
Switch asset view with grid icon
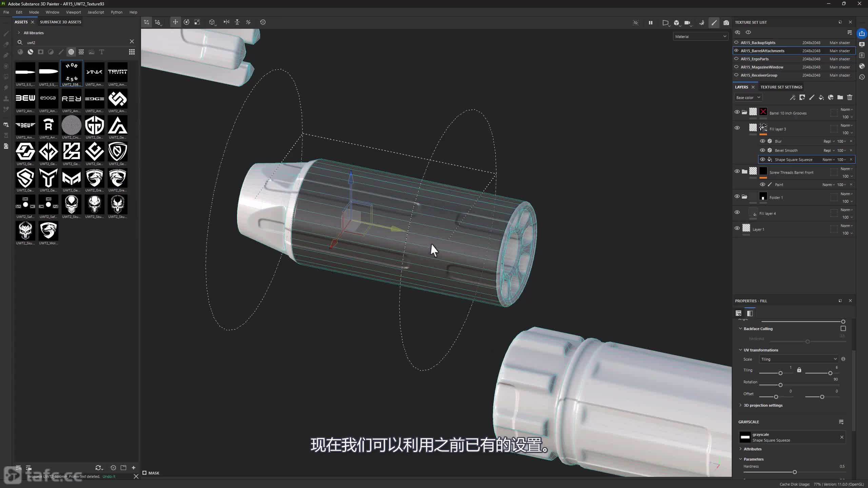(x=132, y=52)
